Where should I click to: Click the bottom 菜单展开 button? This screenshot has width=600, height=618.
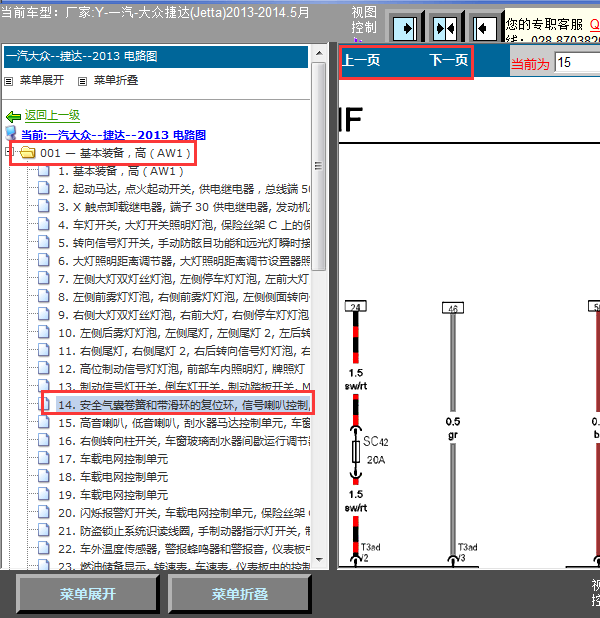pos(88,594)
